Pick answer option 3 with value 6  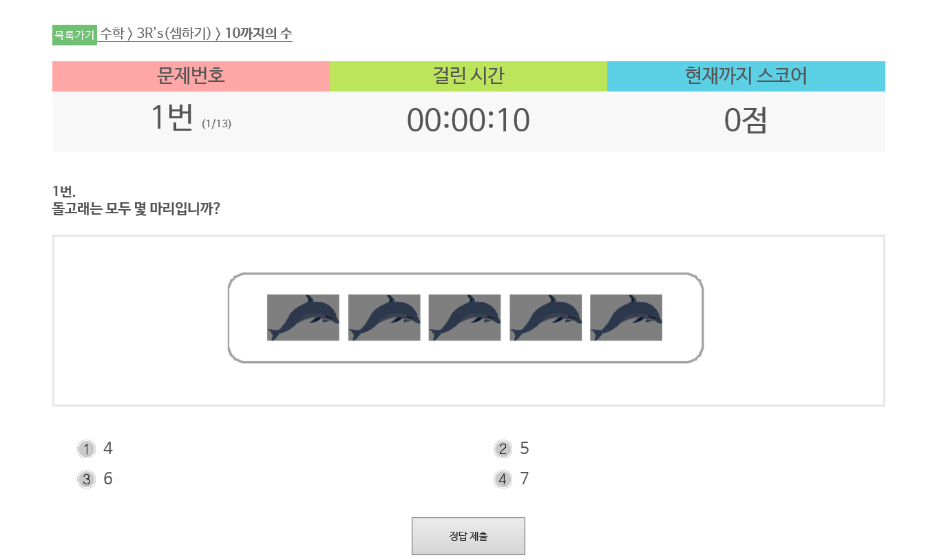point(86,480)
